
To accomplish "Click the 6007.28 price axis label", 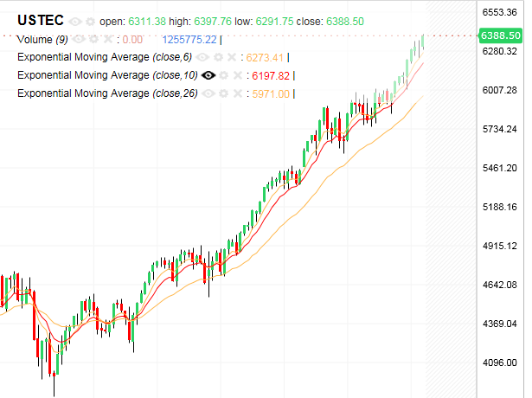I will [500, 90].
